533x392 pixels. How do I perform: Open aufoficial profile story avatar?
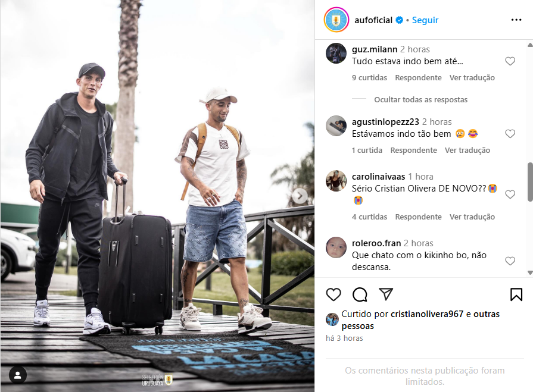point(336,20)
